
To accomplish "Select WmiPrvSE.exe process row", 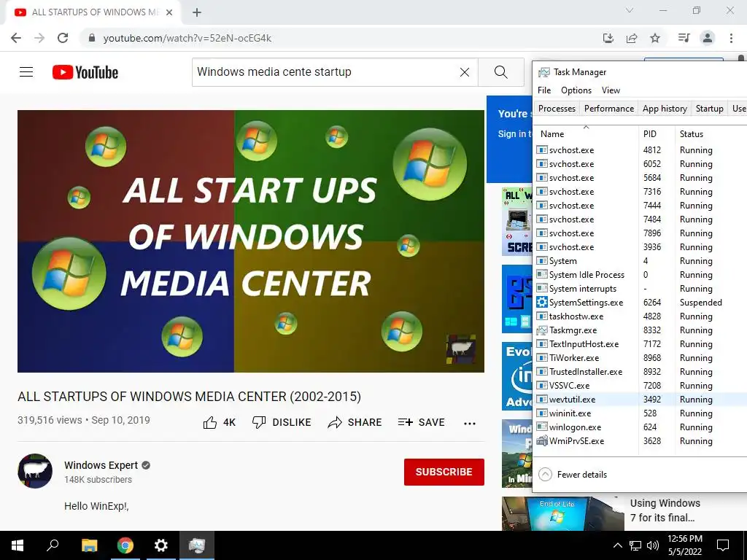I will click(640, 441).
